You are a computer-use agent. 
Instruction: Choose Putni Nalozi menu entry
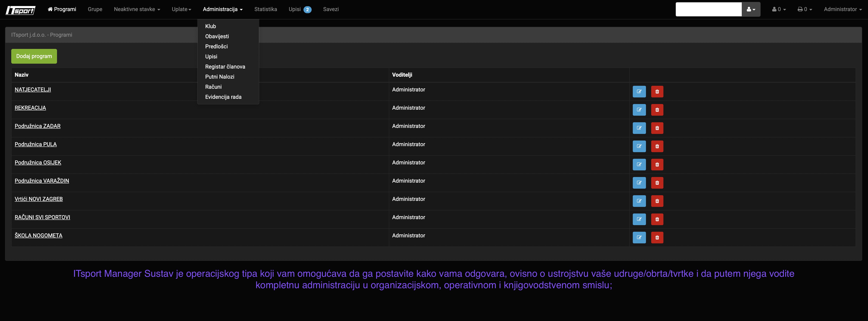(x=220, y=77)
